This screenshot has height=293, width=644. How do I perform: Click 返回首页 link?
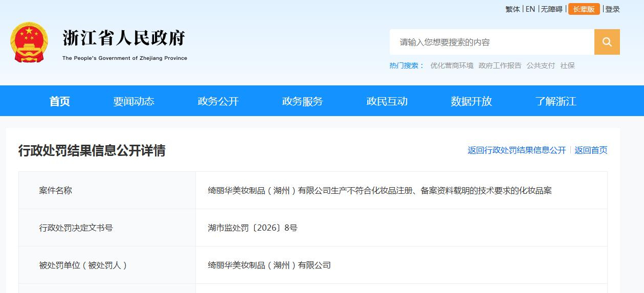tap(591, 150)
